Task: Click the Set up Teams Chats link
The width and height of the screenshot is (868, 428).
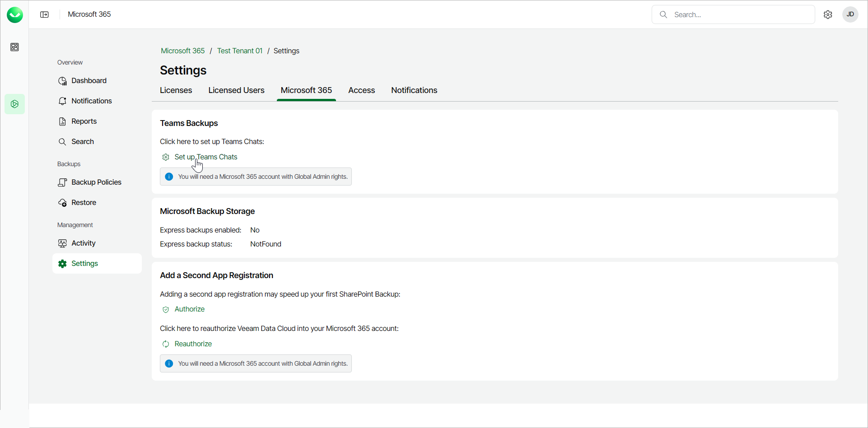Action: click(205, 157)
